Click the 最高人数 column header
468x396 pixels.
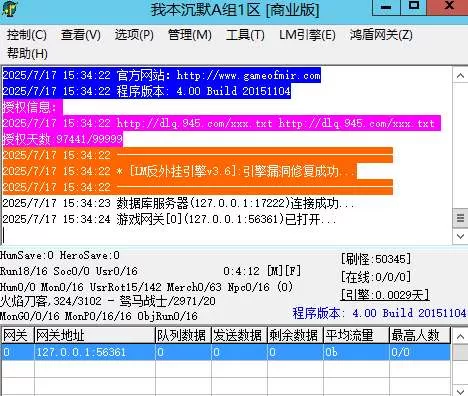420,335
